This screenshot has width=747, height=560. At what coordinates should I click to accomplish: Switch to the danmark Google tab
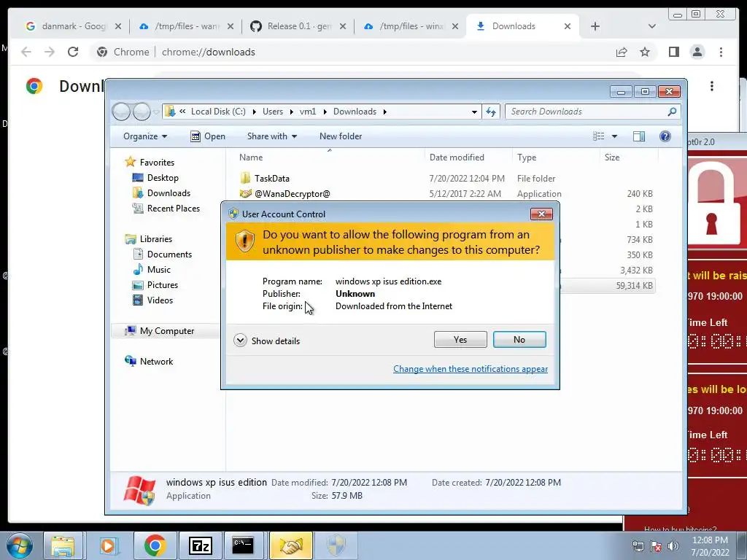[x=74, y=26]
